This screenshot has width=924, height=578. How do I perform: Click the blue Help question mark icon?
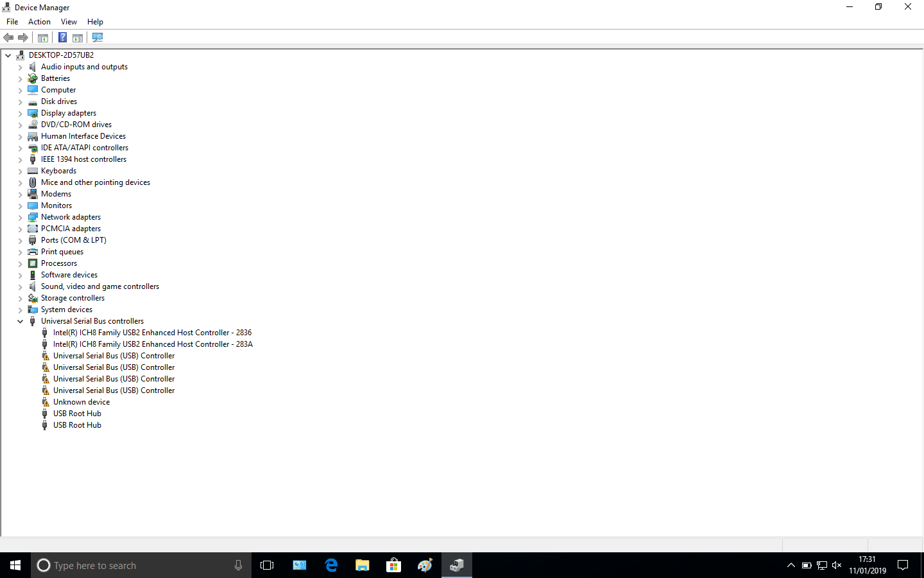(63, 37)
